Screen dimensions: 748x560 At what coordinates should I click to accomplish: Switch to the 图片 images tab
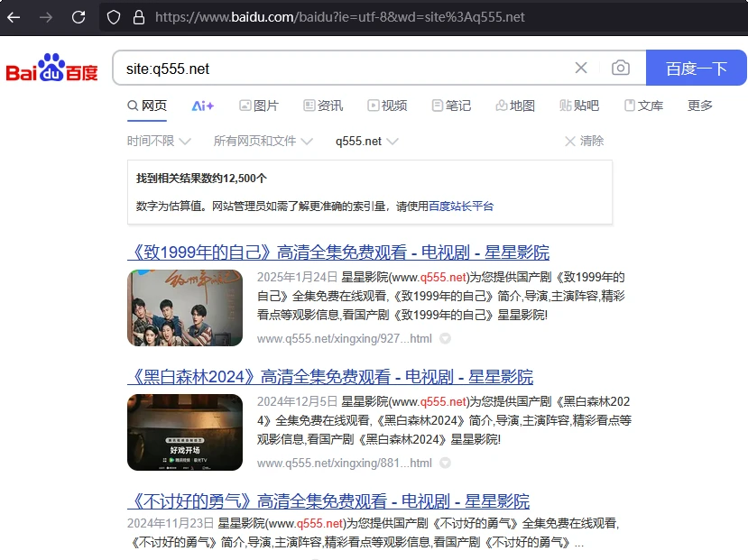[259, 106]
